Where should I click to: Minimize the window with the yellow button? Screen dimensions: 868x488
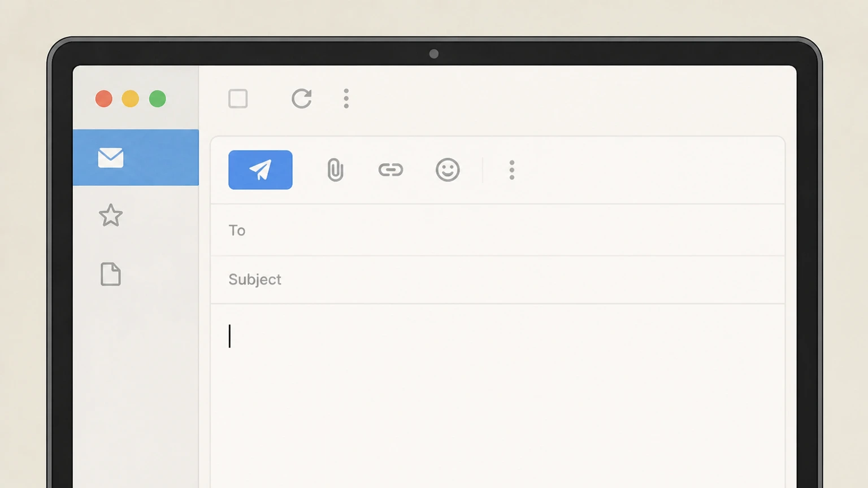click(131, 99)
